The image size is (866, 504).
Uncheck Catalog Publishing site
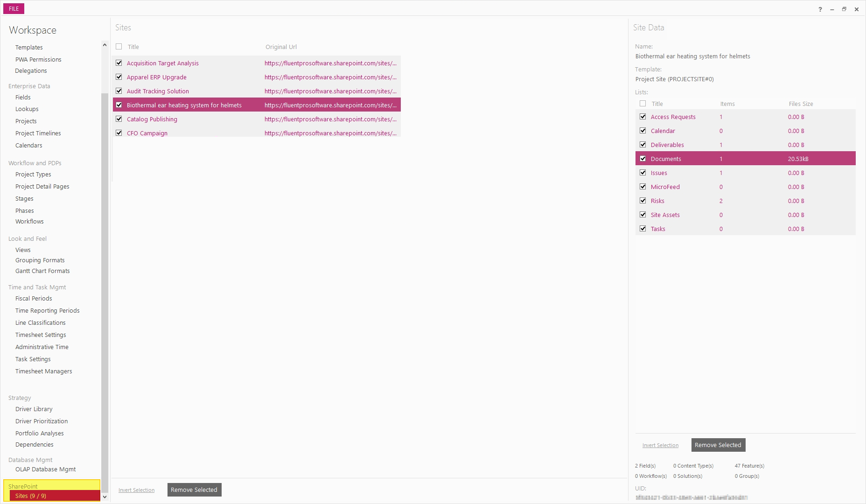point(119,119)
